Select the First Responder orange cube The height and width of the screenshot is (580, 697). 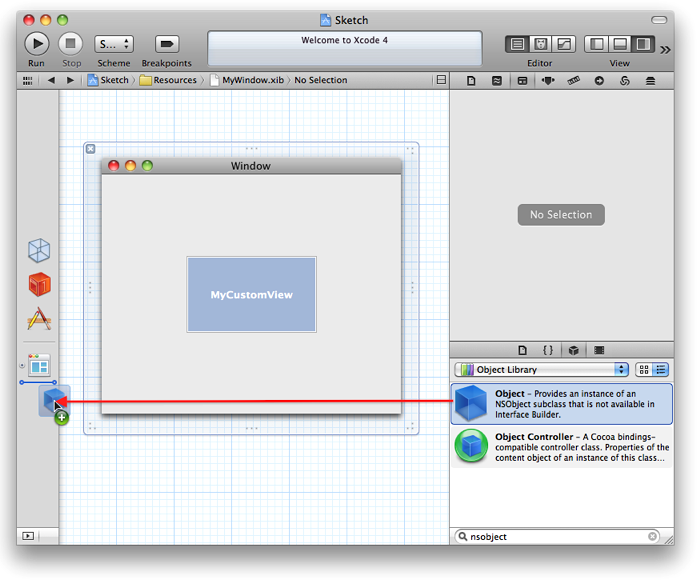(x=39, y=285)
